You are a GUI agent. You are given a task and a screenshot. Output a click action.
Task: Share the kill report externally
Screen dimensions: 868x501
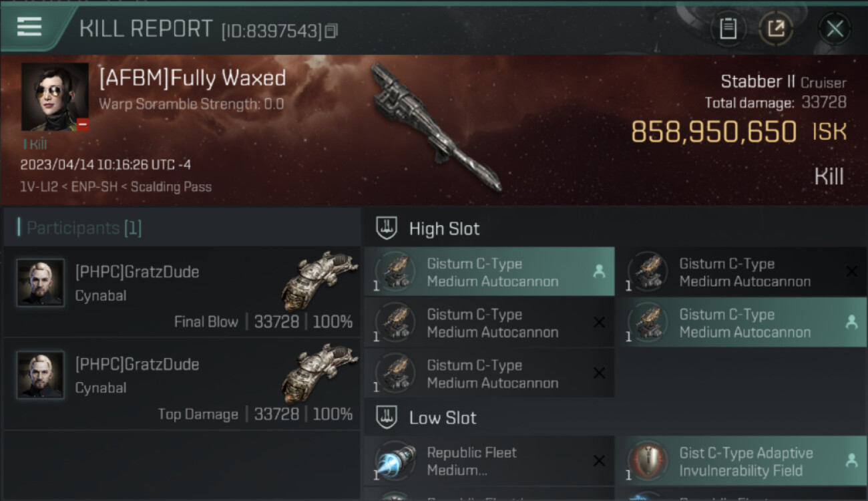(776, 29)
